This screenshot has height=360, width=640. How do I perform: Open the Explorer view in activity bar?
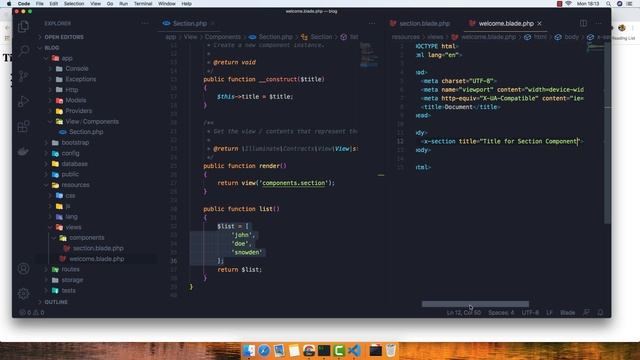coord(23,27)
